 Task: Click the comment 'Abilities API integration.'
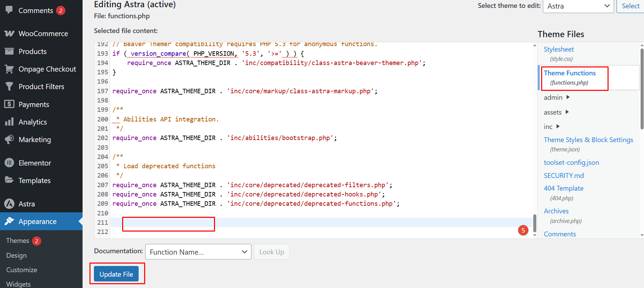[x=171, y=119]
